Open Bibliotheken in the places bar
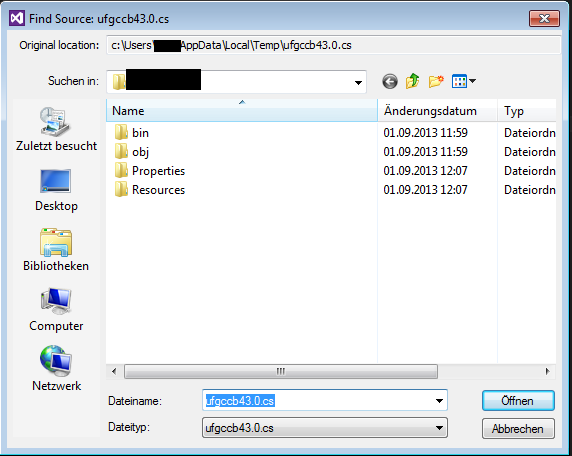The width and height of the screenshot is (572, 456). [56, 250]
